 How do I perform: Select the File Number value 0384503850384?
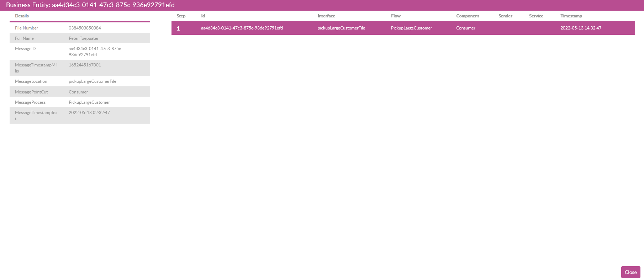click(x=85, y=28)
